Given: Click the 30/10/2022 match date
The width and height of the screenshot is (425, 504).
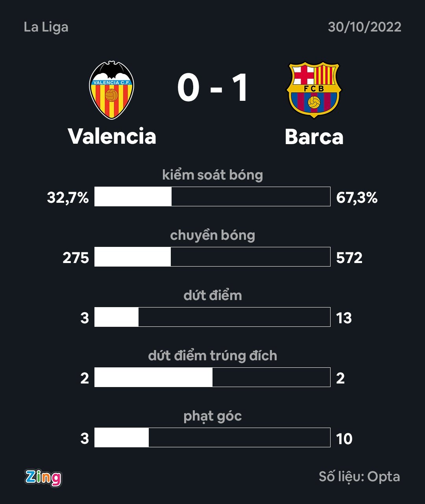Looking at the screenshot, I should pos(364,27).
